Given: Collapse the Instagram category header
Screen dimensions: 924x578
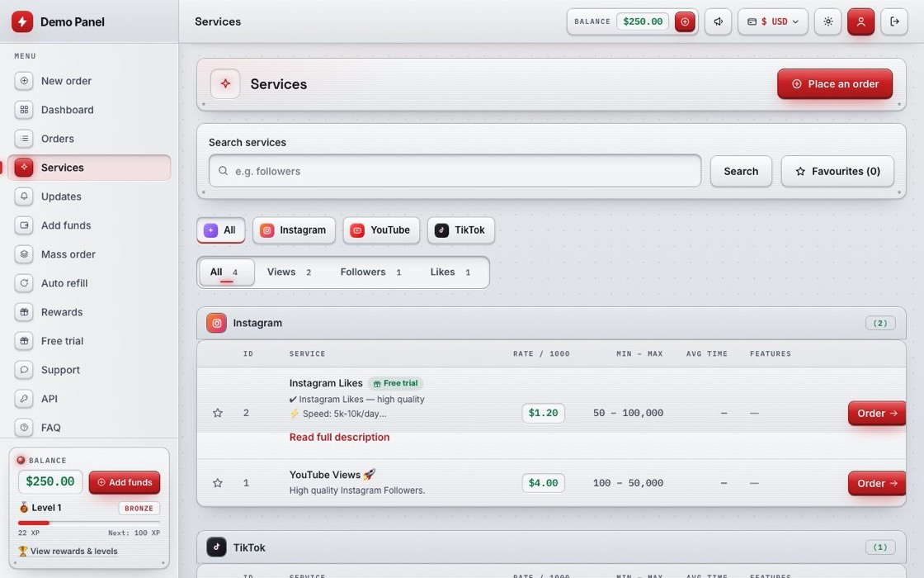Looking at the screenshot, I should pyautogui.click(x=551, y=323).
